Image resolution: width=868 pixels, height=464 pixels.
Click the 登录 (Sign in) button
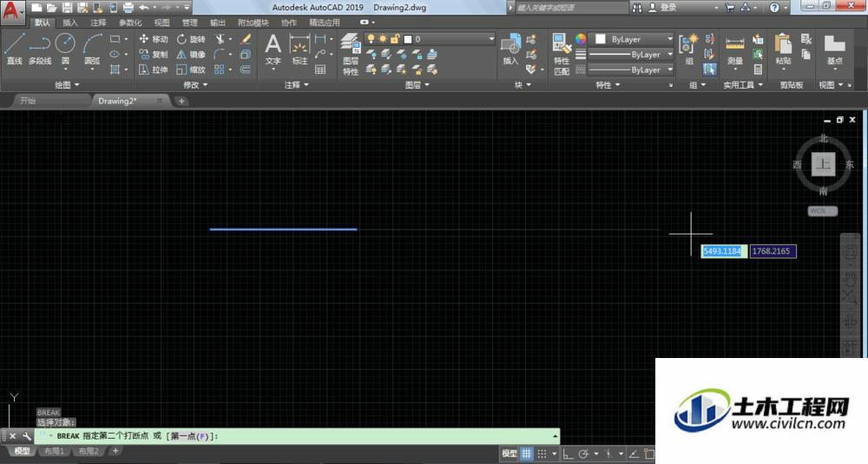pos(664,8)
